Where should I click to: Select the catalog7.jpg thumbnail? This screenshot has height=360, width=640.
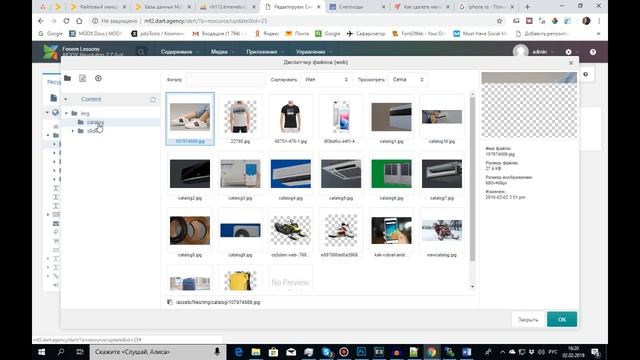[442, 176]
